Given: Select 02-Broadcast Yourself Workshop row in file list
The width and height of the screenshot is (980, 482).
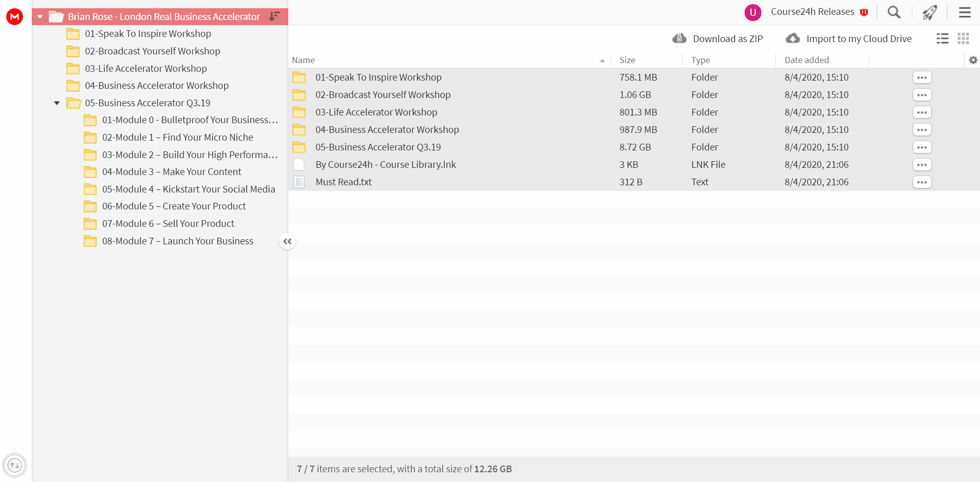Looking at the screenshot, I should (x=634, y=95).
